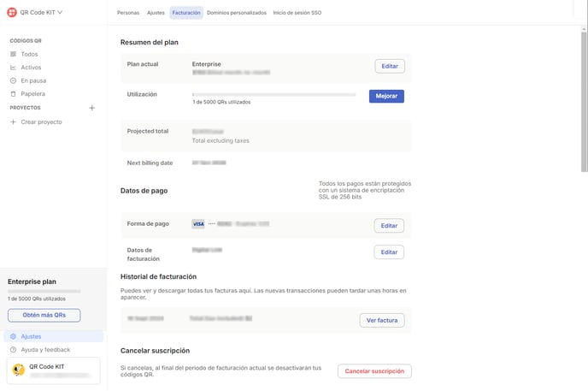
Task: Open the Papelera trash folder
Action: point(32,94)
